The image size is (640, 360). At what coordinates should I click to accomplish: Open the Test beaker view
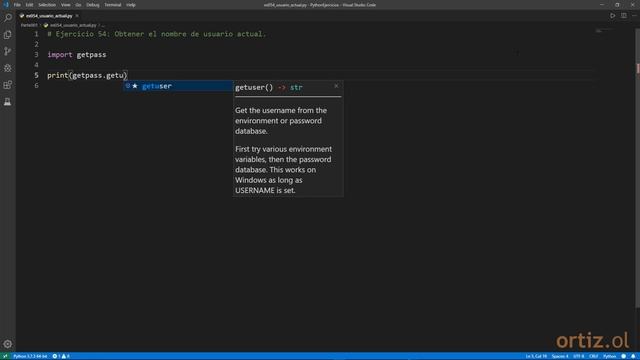coord(8,102)
